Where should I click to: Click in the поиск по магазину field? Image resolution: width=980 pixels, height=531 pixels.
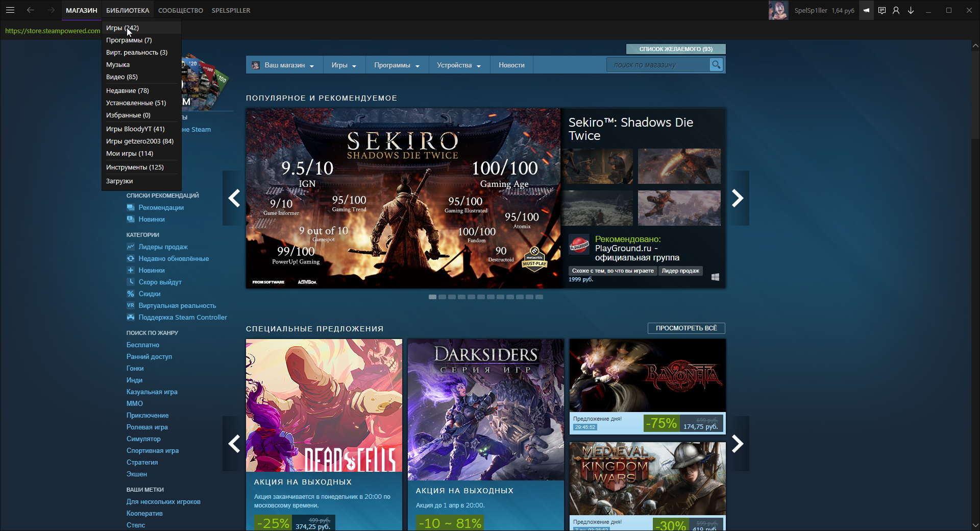pyautogui.click(x=658, y=65)
